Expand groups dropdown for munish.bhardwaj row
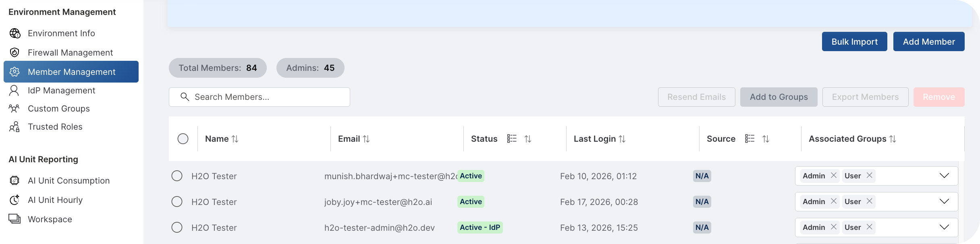The image size is (980, 244). point(944,176)
